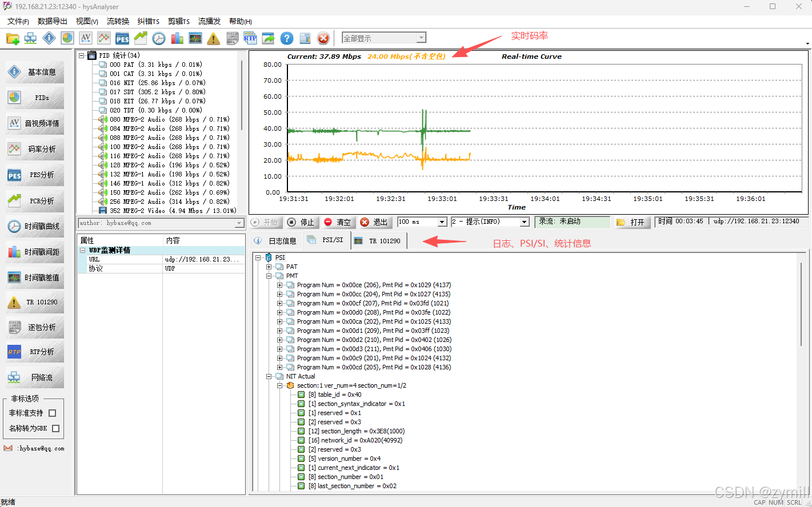Select the 352 MPEG-2 Video PID row
This screenshot has height=507, width=812.
pyautogui.click(x=167, y=211)
